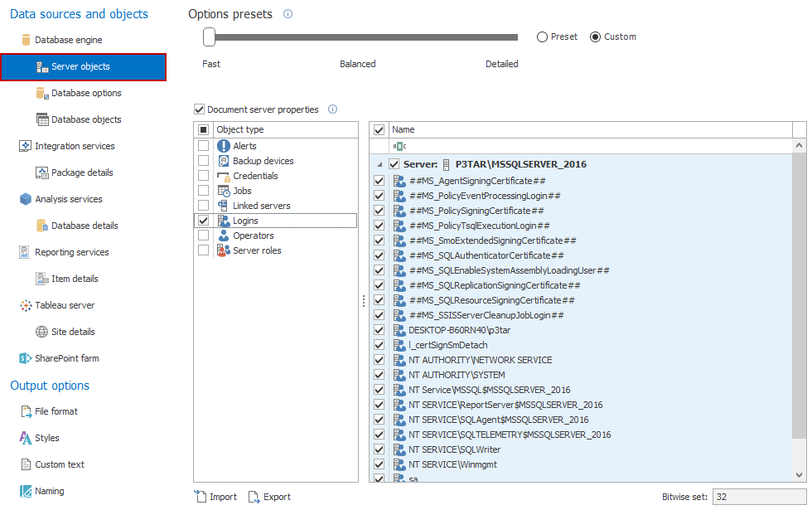Uncheck ##MS_AgentSigningCertificate## login checkbox

coord(379,181)
